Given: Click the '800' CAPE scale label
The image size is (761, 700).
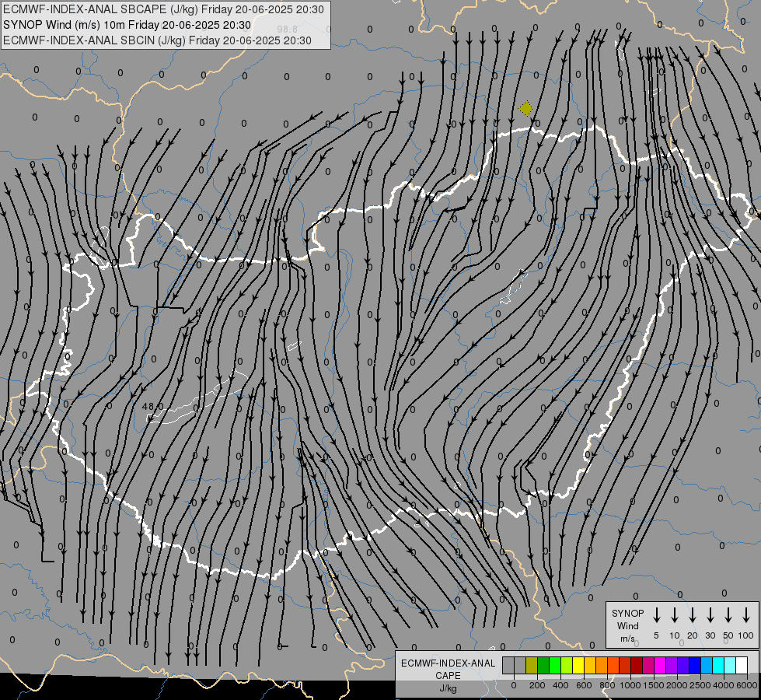Looking at the screenshot, I should tap(607, 685).
